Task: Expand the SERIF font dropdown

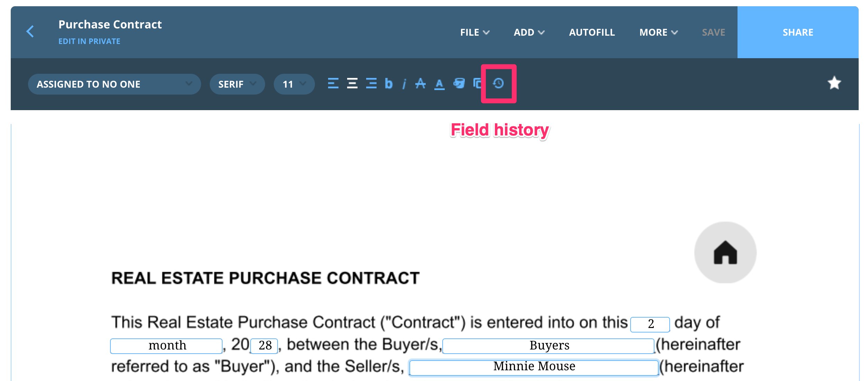Action: (x=237, y=83)
